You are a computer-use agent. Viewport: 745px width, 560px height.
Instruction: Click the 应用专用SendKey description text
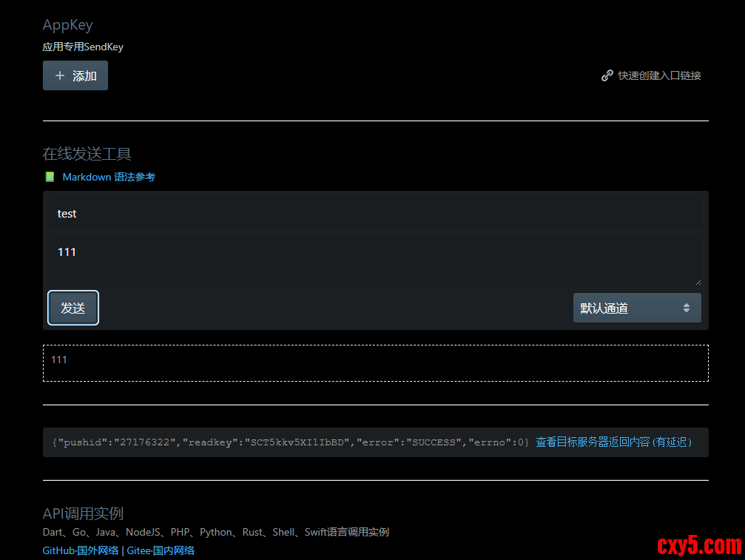point(83,47)
